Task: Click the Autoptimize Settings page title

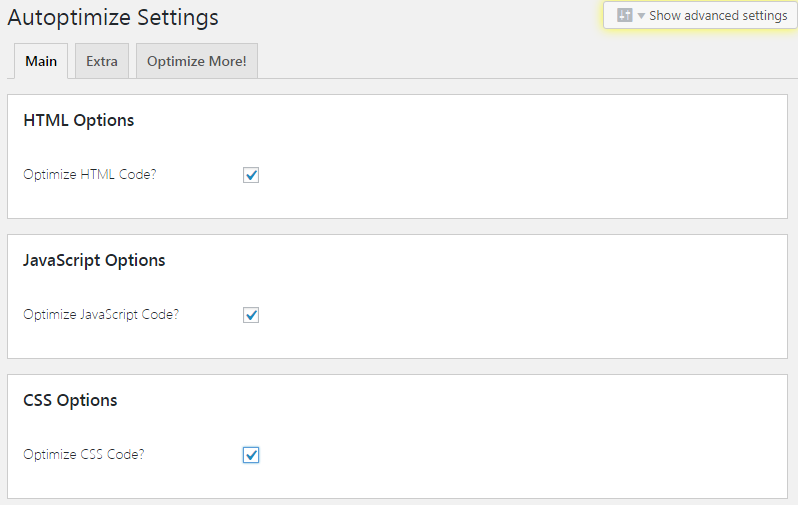Action: pos(113,17)
